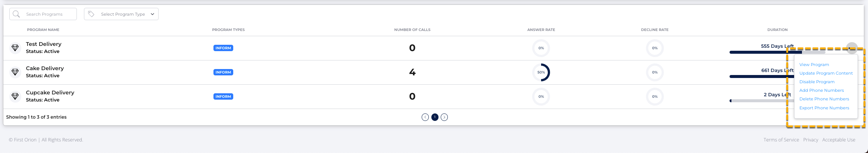868x153 pixels.
Task: Click the magnifier icon in Search Programs
Action: point(16,14)
